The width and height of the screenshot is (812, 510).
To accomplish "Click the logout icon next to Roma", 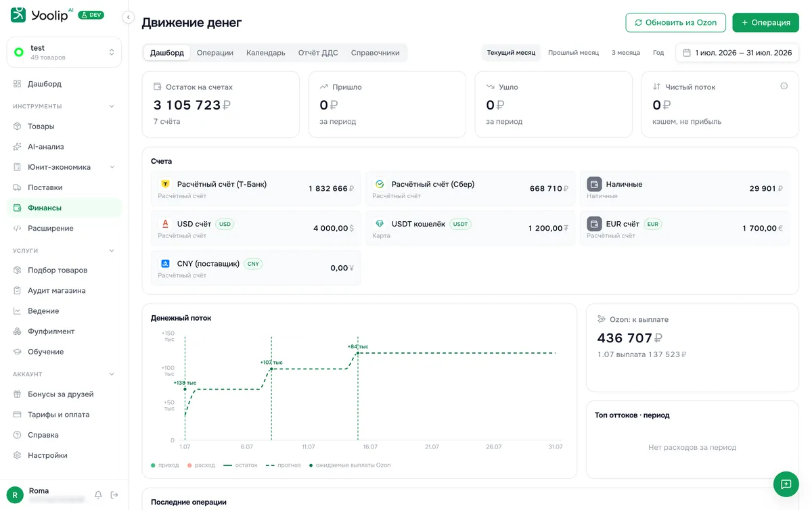I will click(114, 495).
